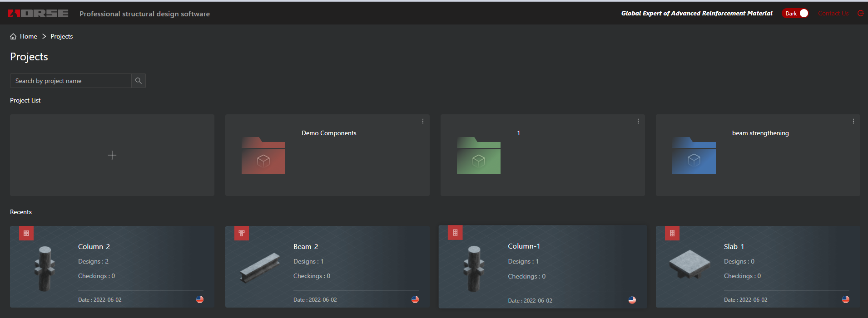Viewport: 868px width, 318px height.
Task: Open options menu for project 1
Action: click(638, 121)
